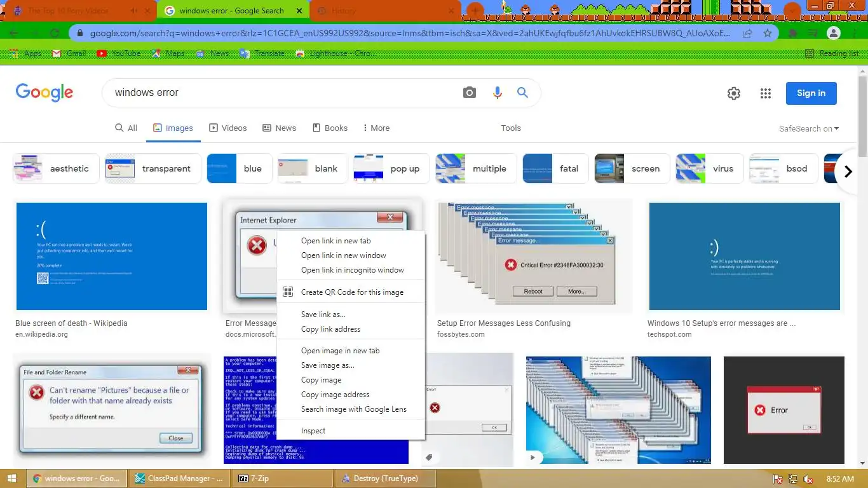Open Destroy (TrueType) taskbar window
This screenshot has height=488, width=868.
(385, 478)
